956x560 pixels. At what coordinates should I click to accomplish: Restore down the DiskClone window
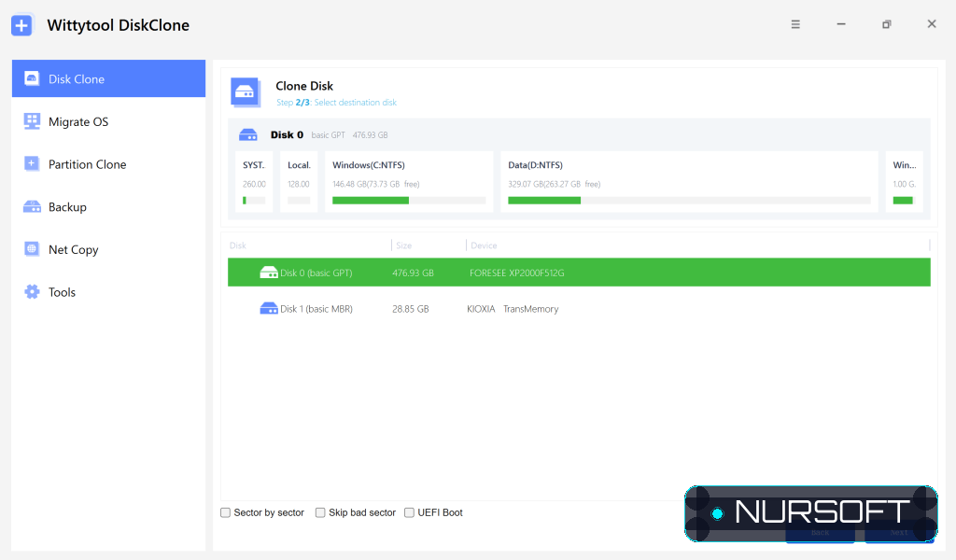[887, 24]
